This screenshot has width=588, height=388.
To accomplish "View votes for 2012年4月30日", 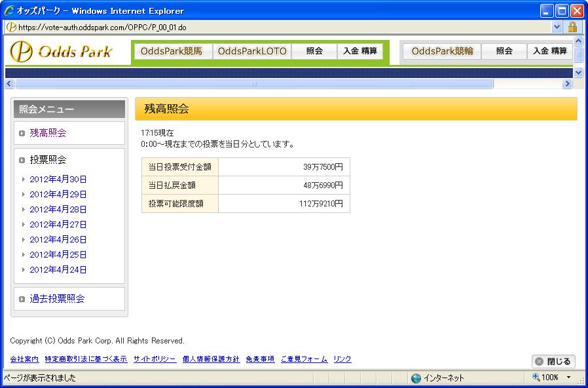I will 58,180.
